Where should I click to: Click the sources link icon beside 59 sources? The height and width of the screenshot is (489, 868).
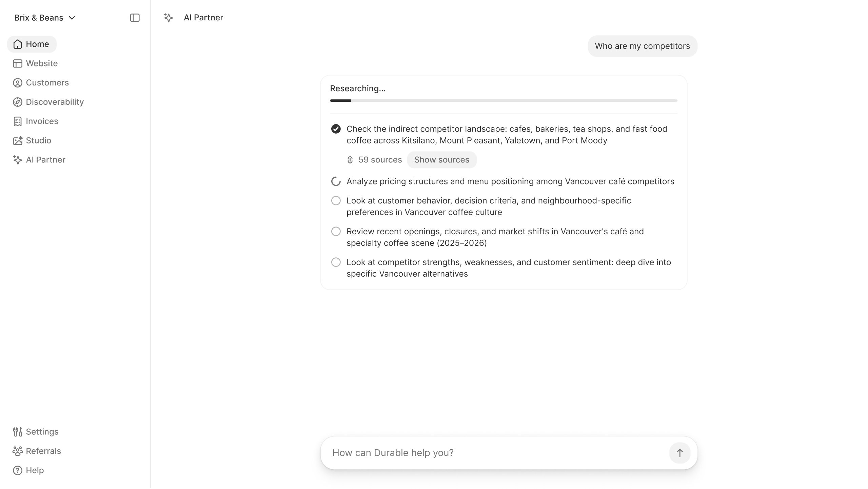350,160
